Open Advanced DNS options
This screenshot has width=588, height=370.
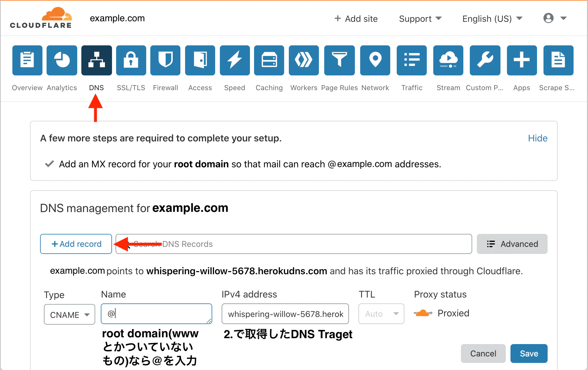point(512,244)
